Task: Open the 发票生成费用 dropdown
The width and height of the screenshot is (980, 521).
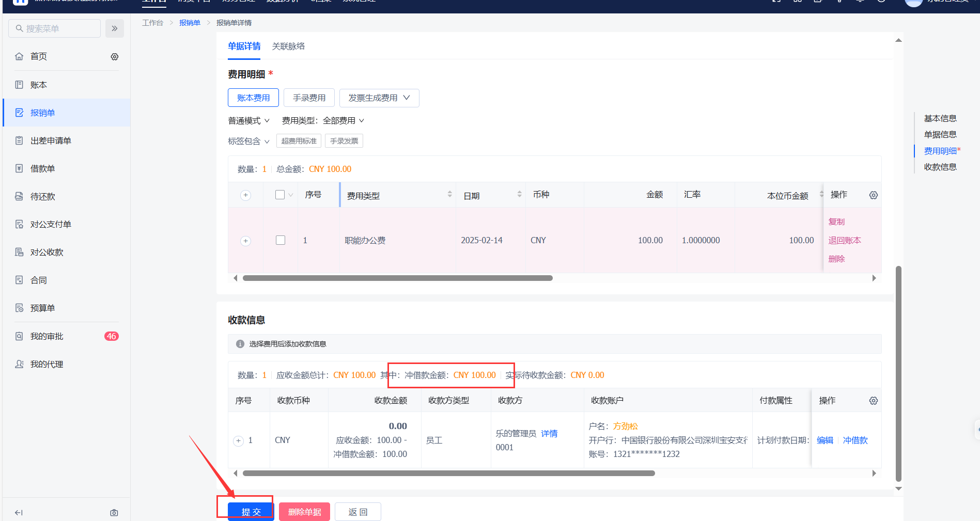Action: click(379, 98)
